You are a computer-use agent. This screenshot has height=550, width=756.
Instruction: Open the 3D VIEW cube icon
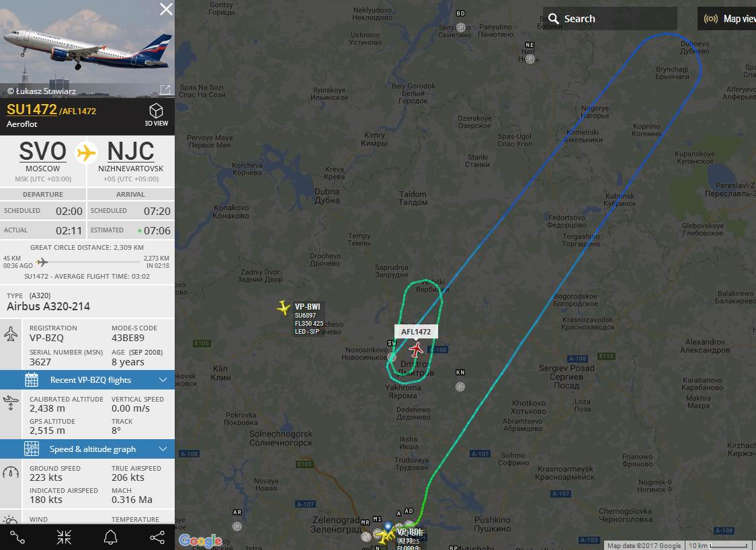(156, 111)
